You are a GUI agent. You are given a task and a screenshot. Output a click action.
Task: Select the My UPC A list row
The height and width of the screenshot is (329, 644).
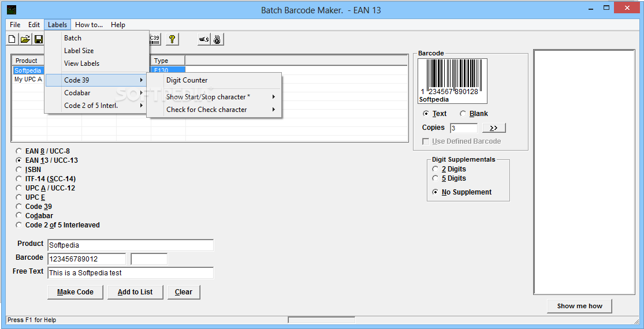28,79
